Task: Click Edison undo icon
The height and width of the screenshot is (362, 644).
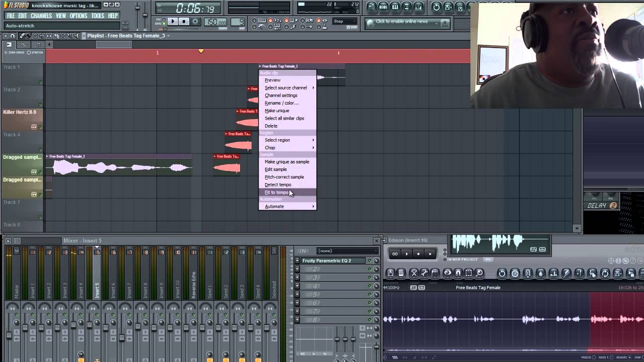Action: click(x=502, y=274)
